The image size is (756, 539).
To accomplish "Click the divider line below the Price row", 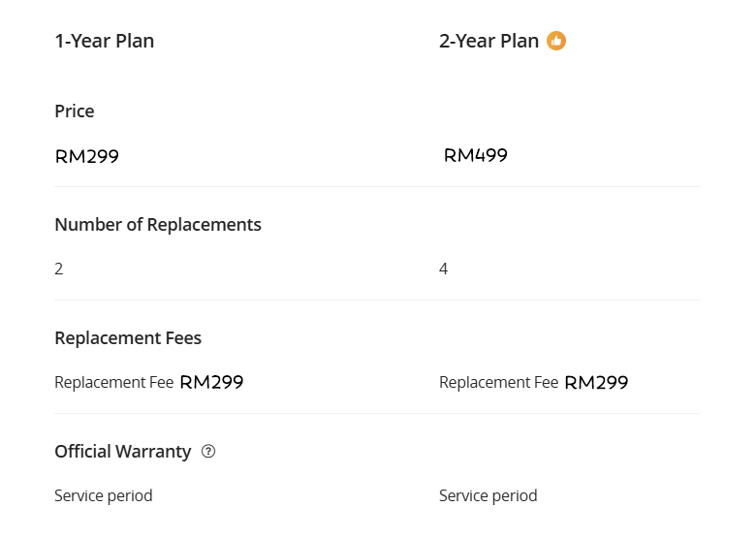I will (x=377, y=186).
